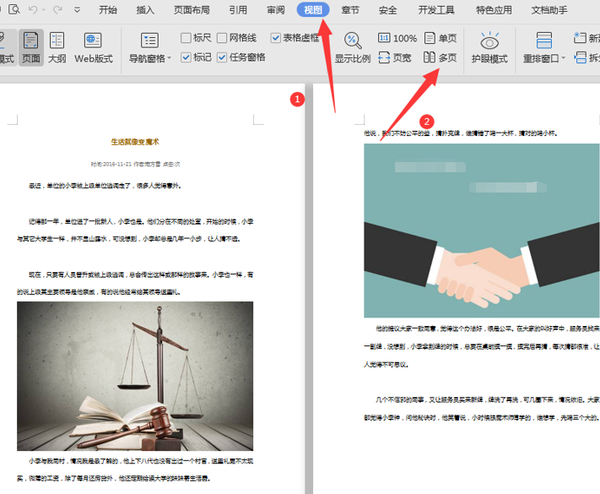
Task: Switch to 页面 (page) view mode
Action: click(31, 47)
